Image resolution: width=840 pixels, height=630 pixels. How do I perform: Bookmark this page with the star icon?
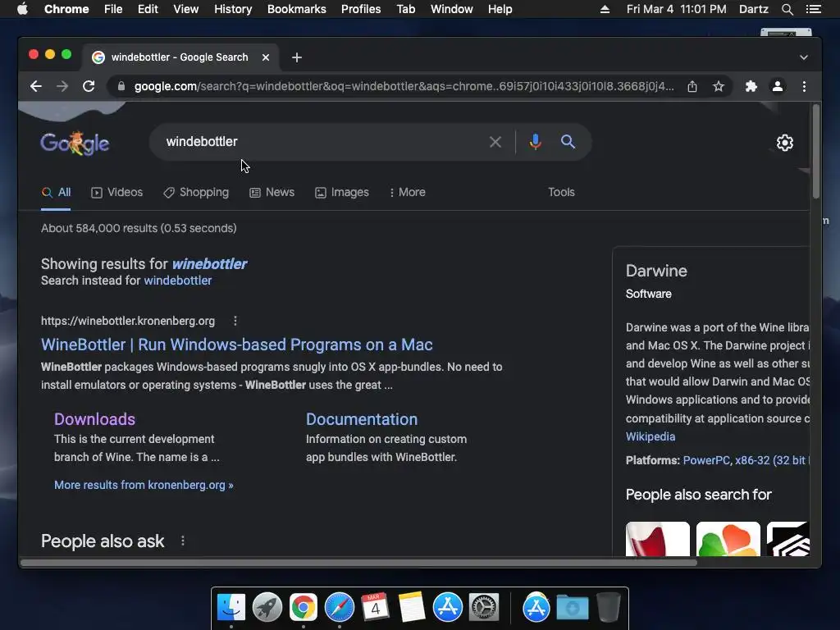(719, 86)
